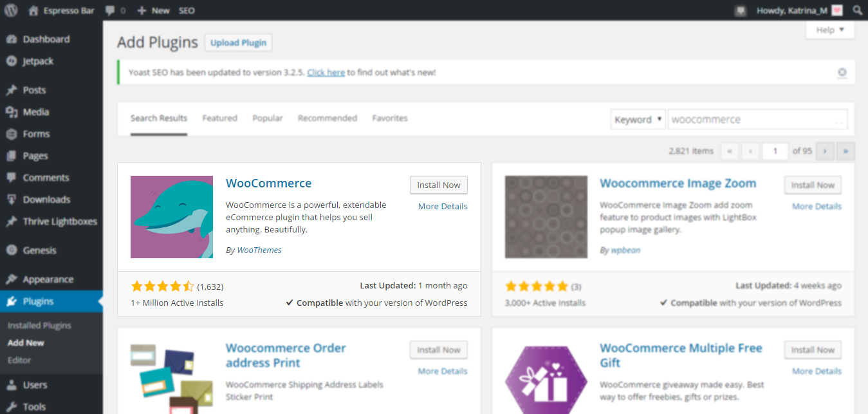
Task: Select Plugins in sidebar
Action: pos(51,301)
